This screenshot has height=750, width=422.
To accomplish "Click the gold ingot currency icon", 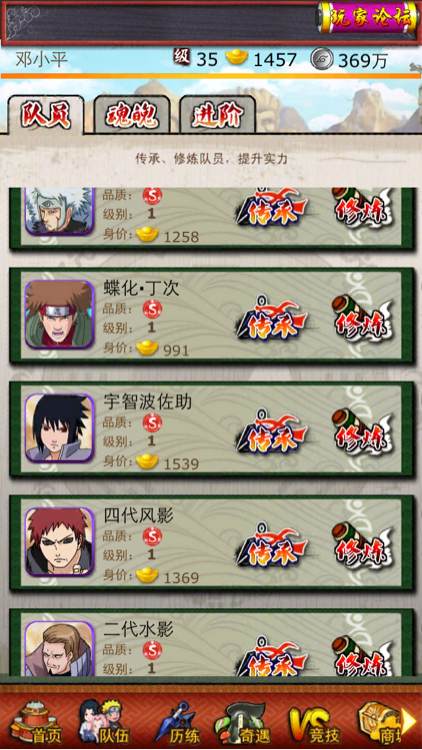I will (x=236, y=57).
